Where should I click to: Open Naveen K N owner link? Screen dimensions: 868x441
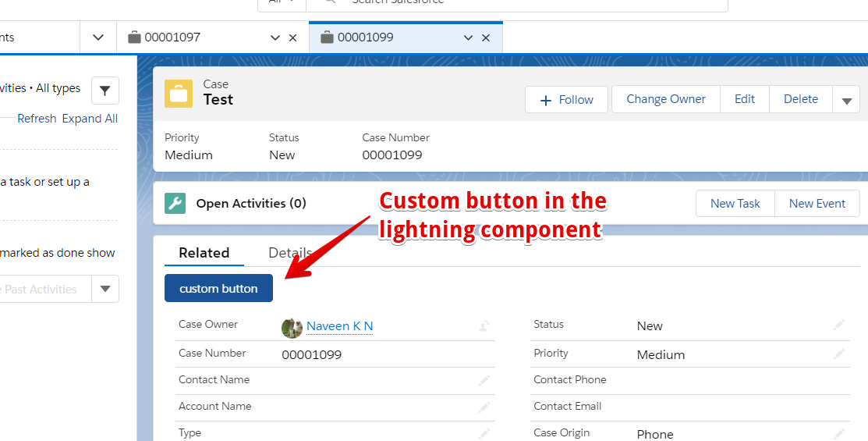(339, 326)
